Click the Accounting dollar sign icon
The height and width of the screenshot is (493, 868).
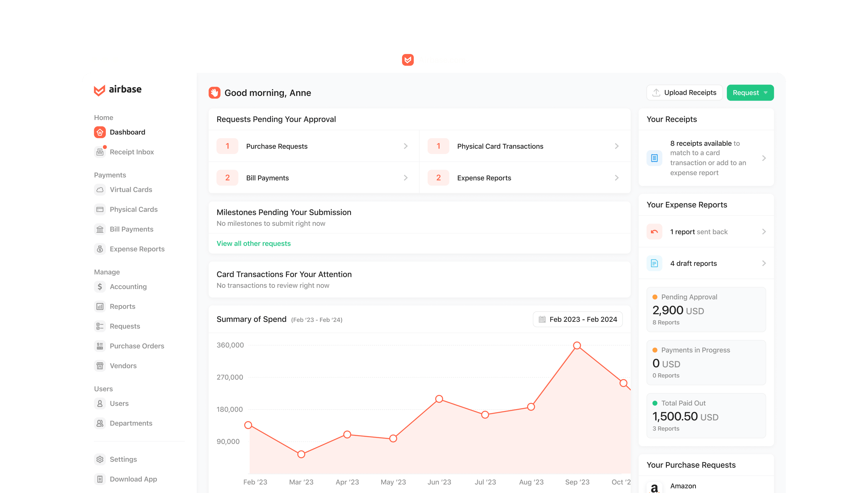pos(100,286)
